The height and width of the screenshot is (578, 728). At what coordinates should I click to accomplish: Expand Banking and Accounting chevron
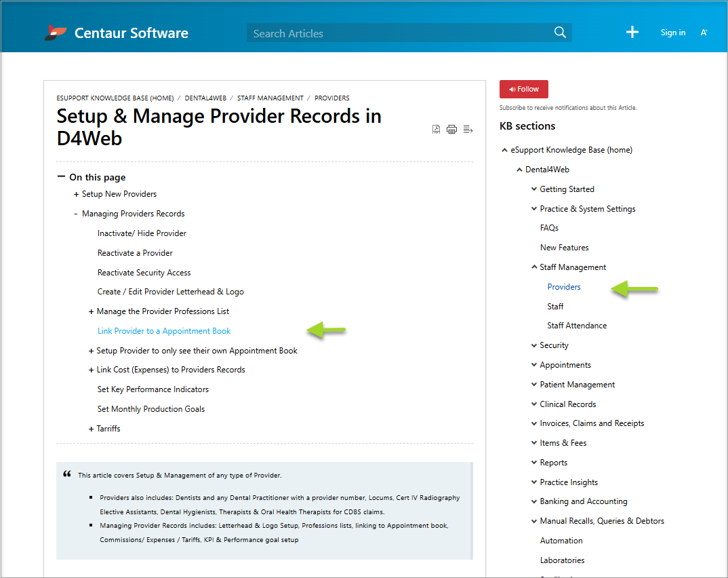click(534, 501)
